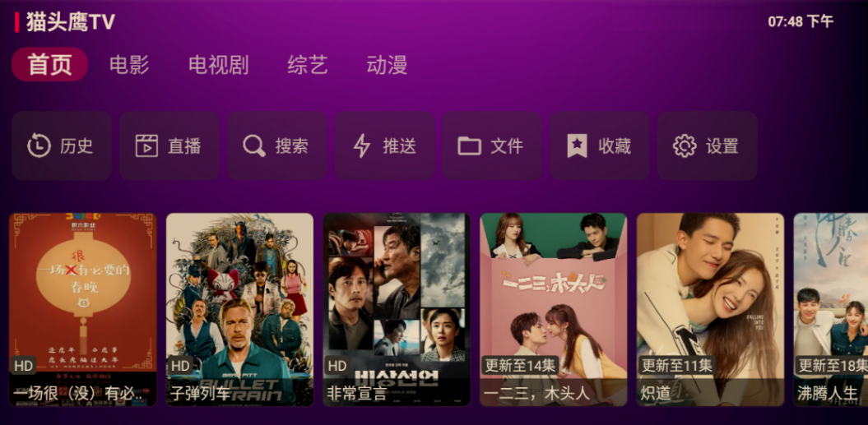The width and height of the screenshot is (868, 425).
Task: Click the 07:48 下午 clock display
Action: [801, 21]
